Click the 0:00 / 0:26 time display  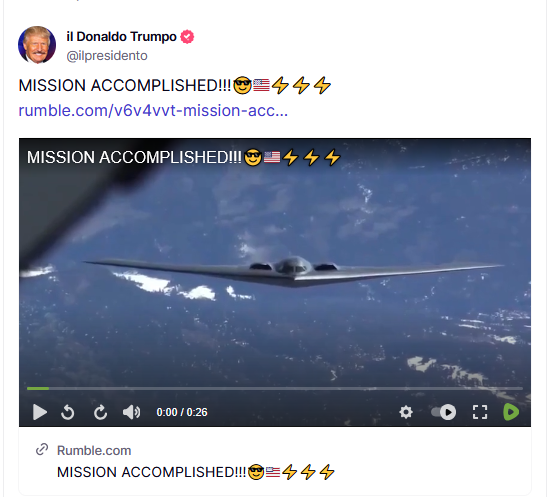[x=182, y=412]
